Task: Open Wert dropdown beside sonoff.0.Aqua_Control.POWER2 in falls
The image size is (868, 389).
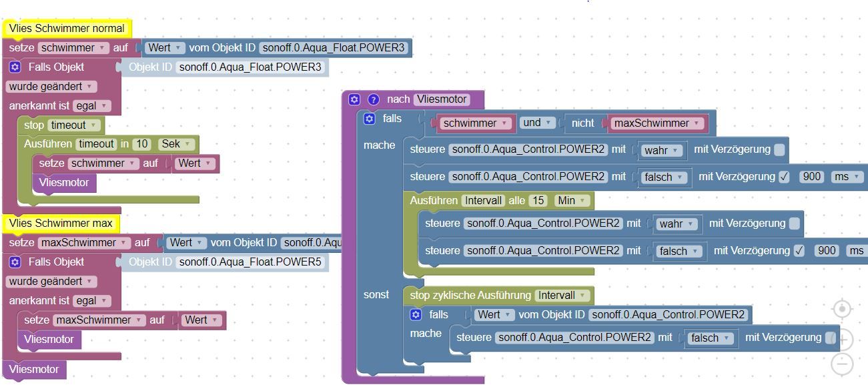Action: tap(495, 314)
